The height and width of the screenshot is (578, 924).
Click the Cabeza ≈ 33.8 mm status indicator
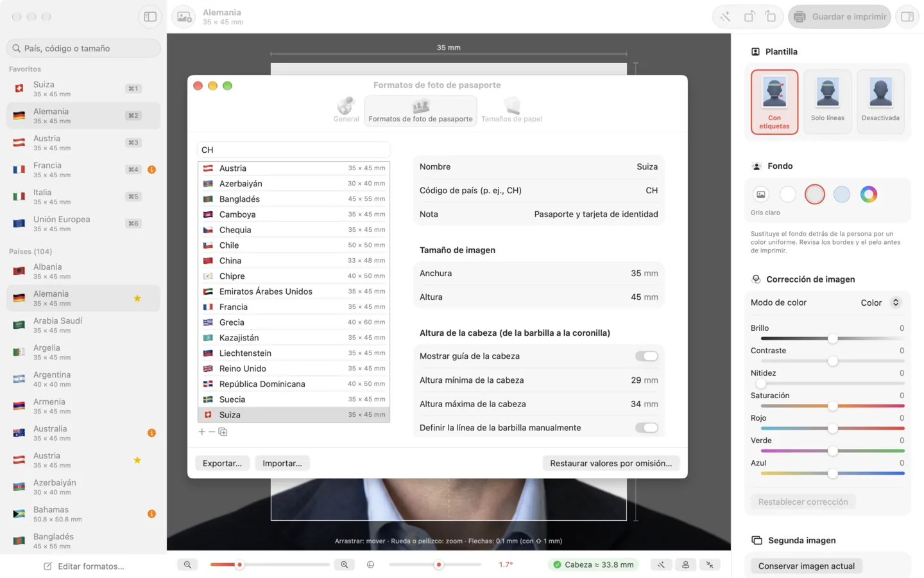[x=594, y=565]
